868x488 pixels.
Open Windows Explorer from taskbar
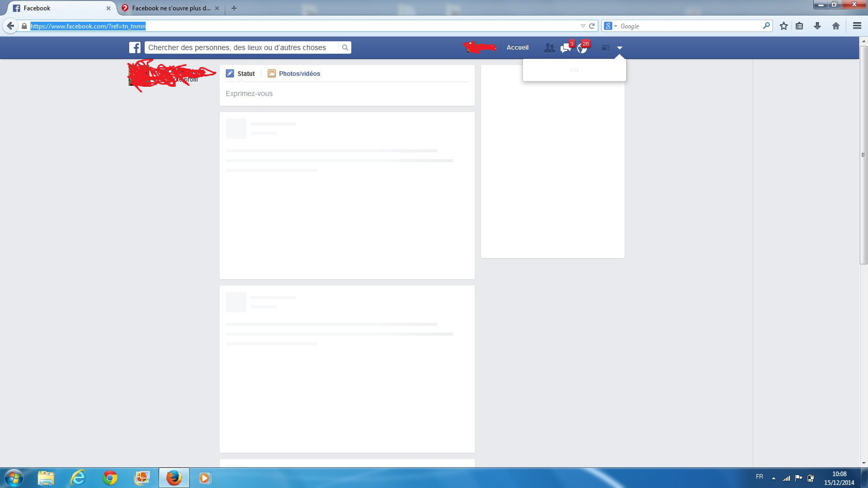point(46,478)
